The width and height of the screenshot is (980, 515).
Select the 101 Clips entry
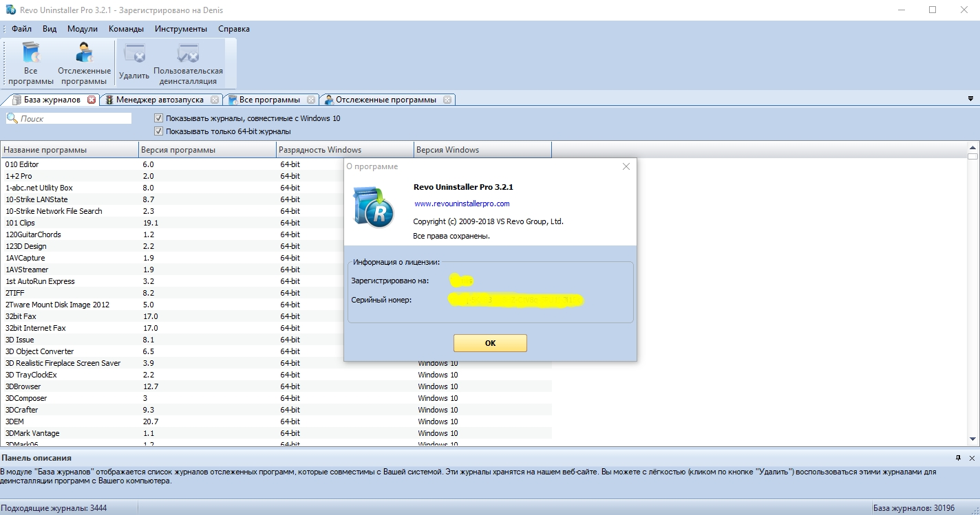[x=275, y=223]
